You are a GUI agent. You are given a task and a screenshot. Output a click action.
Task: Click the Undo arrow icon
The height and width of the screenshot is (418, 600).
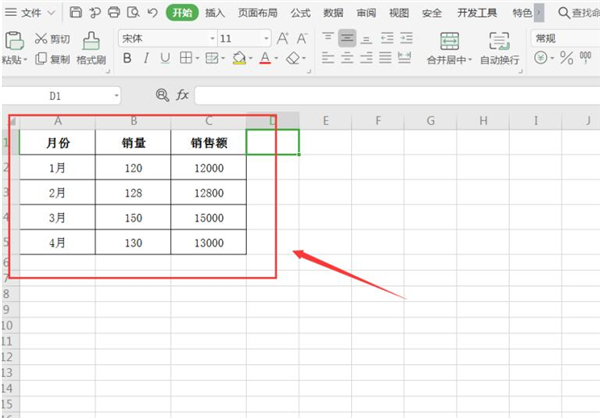point(151,13)
